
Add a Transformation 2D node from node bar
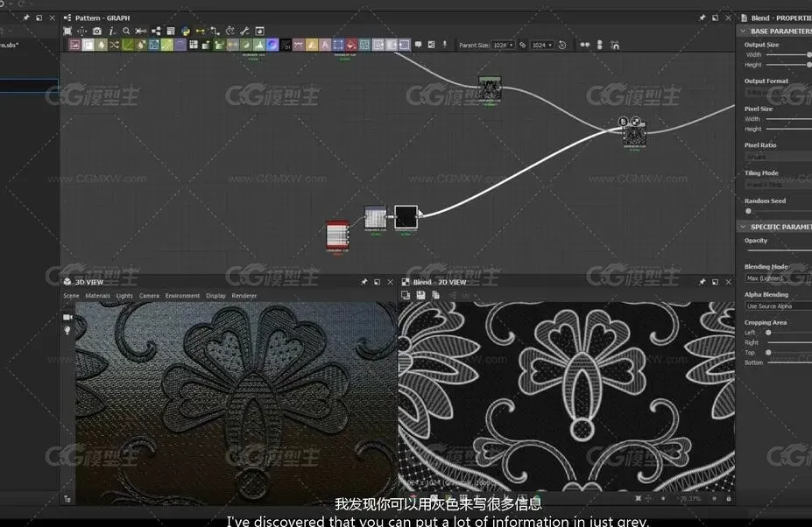pyautogui.click(x=338, y=45)
